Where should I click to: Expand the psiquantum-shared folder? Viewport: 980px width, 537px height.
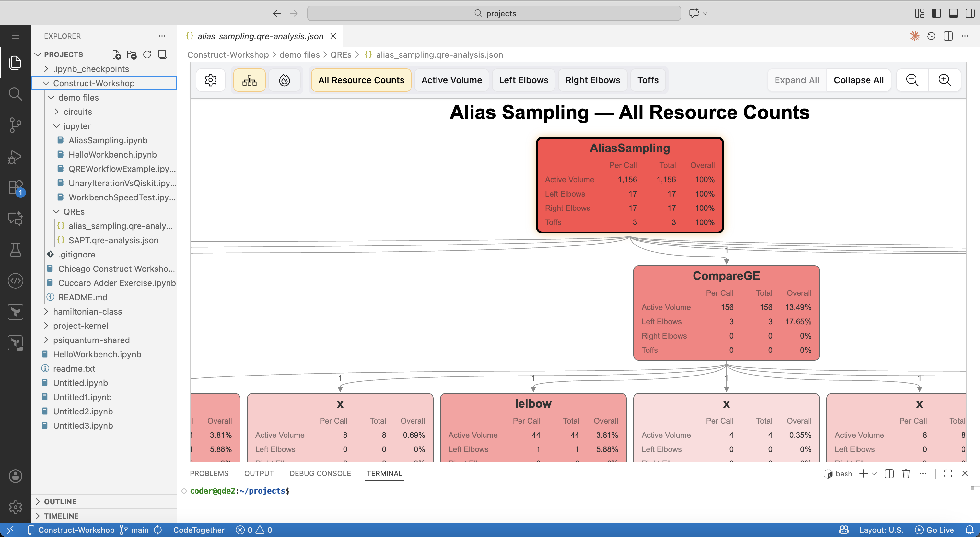coord(104,340)
